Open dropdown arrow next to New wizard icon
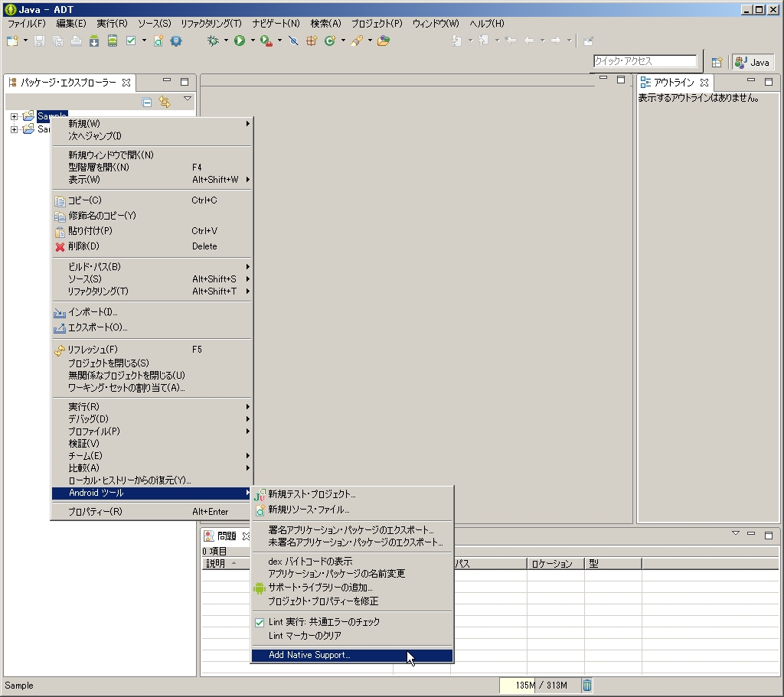 [x=25, y=41]
